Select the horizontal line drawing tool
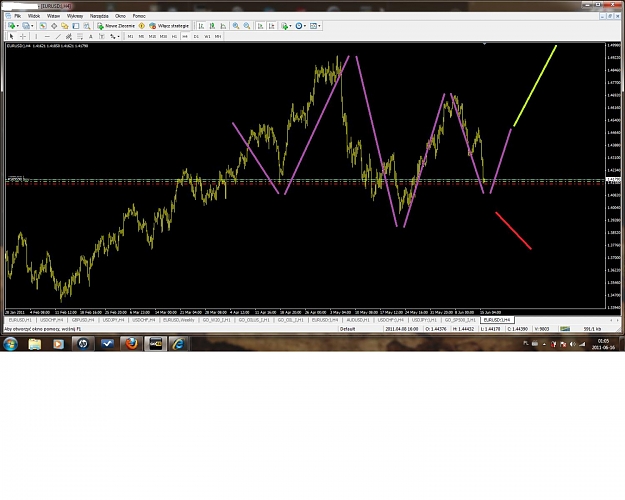Viewport: 625px width, 500px height. pos(47,36)
